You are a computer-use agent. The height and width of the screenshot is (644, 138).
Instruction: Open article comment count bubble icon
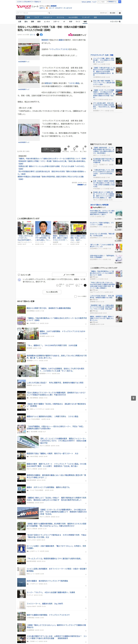coord(32,35)
